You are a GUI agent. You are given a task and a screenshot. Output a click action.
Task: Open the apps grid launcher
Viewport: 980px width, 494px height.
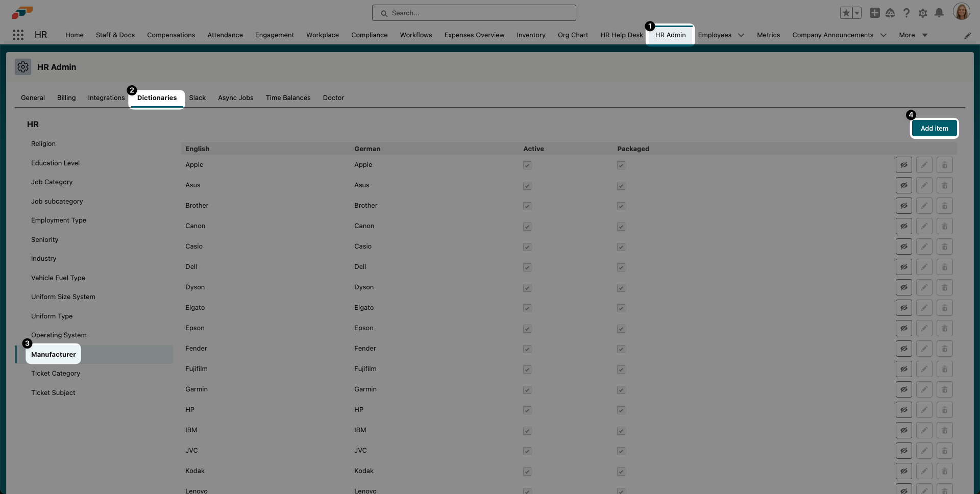[18, 35]
